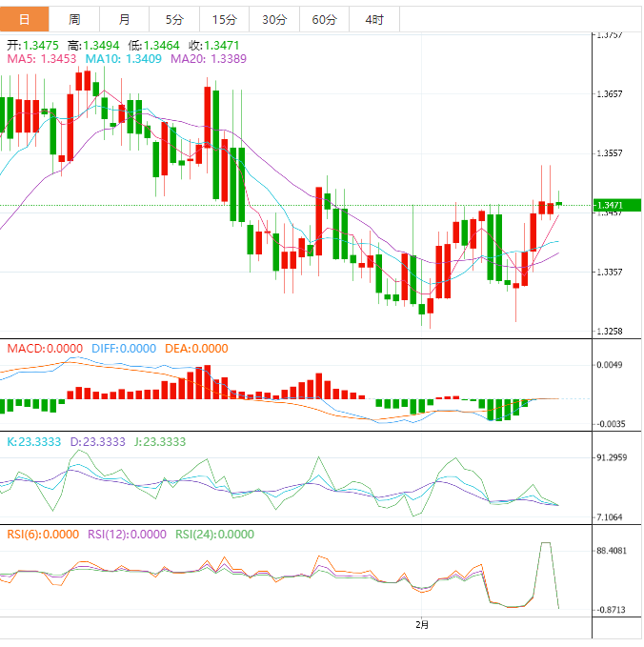Click the green 1.3471 current price tag
Screen dimensions: 644x647
tap(616, 205)
